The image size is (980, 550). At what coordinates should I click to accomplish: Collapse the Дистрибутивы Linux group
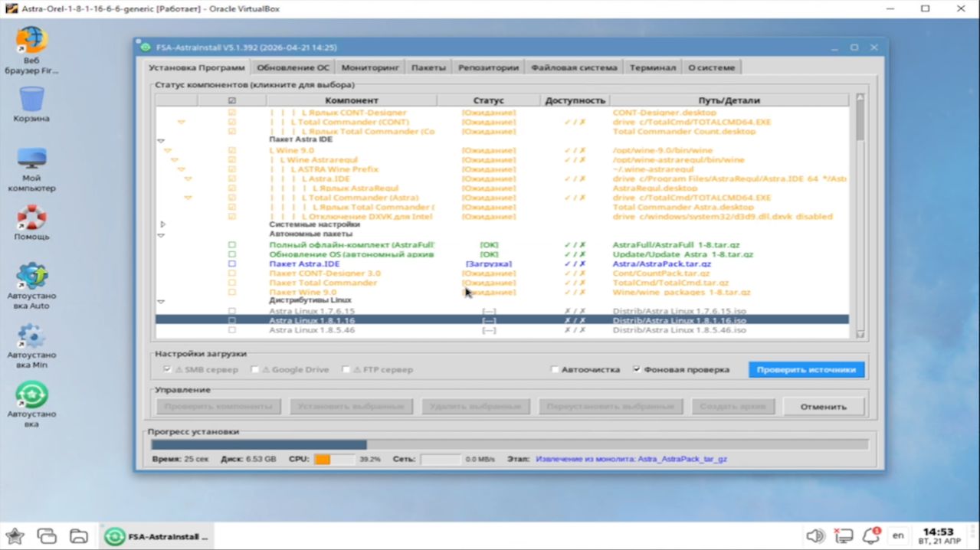point(161,302)
